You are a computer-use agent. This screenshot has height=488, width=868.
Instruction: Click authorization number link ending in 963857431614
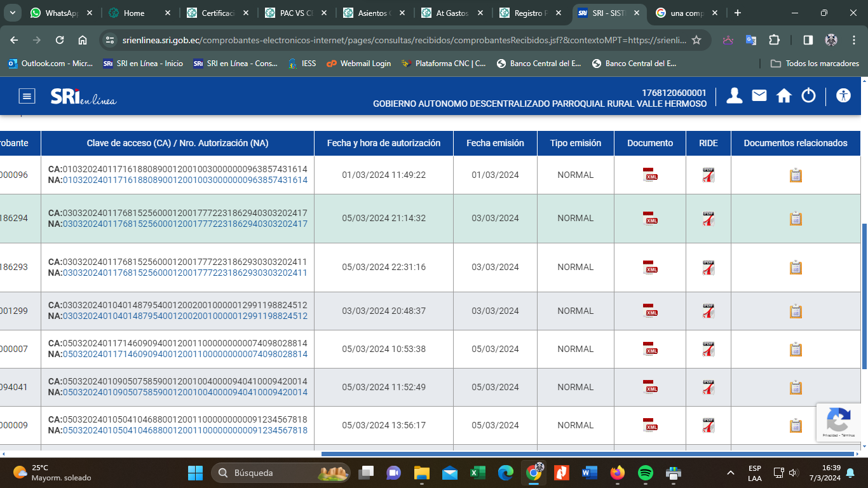[184, 180]
